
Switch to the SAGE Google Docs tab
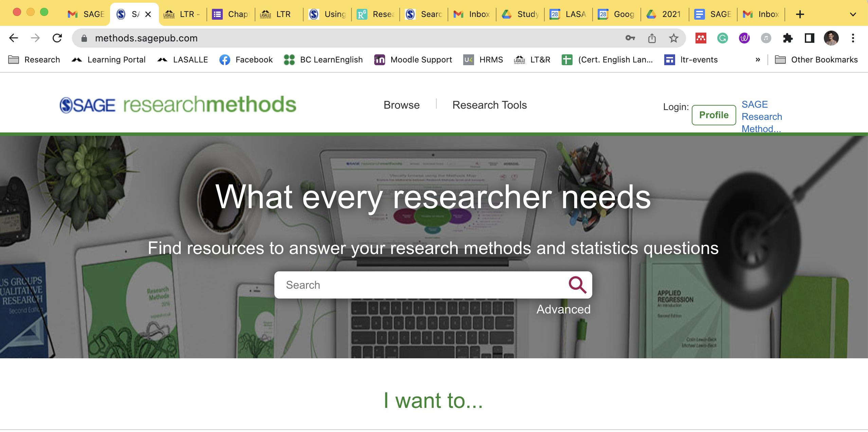pyautogui.click(x=713, y=14)
